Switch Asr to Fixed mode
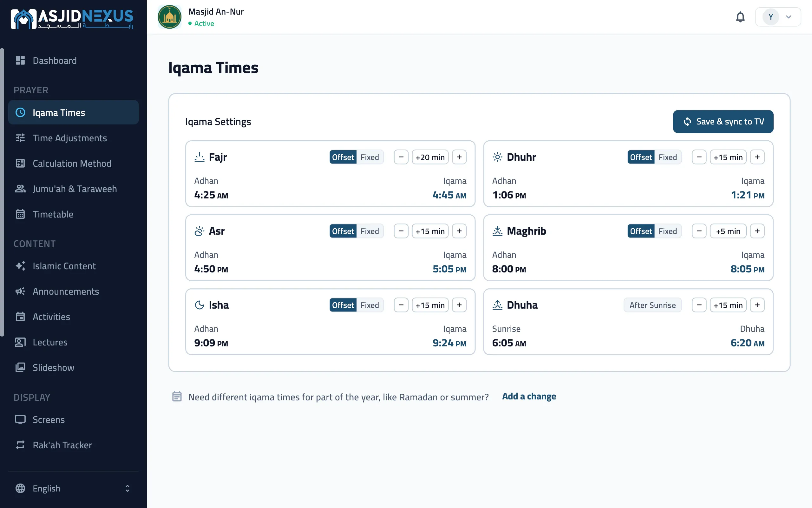 point(370,231)
